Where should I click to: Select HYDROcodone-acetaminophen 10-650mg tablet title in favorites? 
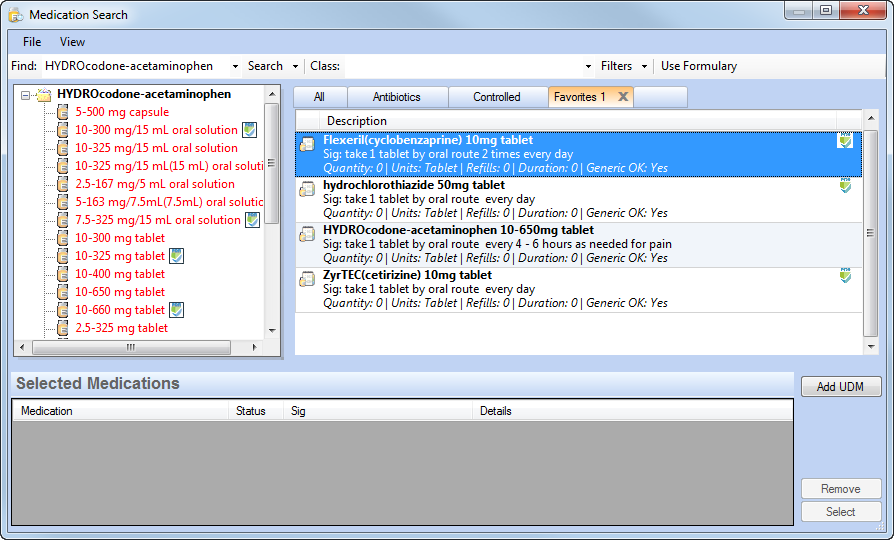458,230
